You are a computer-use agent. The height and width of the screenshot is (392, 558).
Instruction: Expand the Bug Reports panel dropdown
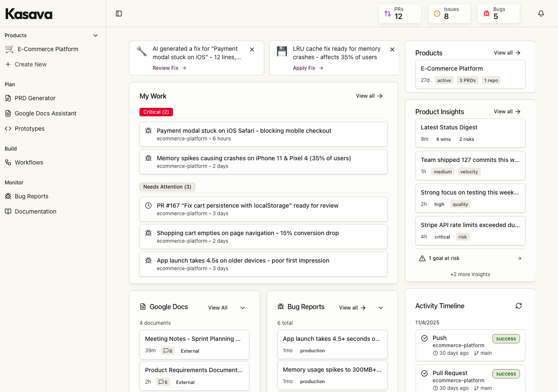pos(380,308)
